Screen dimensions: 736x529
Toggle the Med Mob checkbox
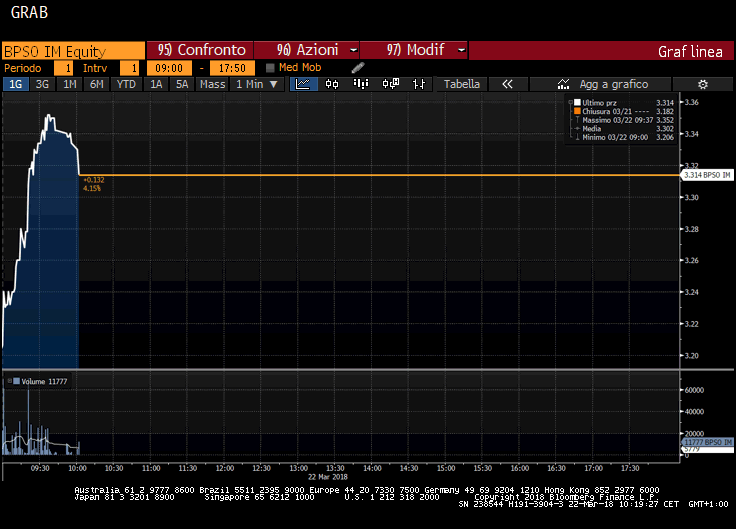point(271,68)
